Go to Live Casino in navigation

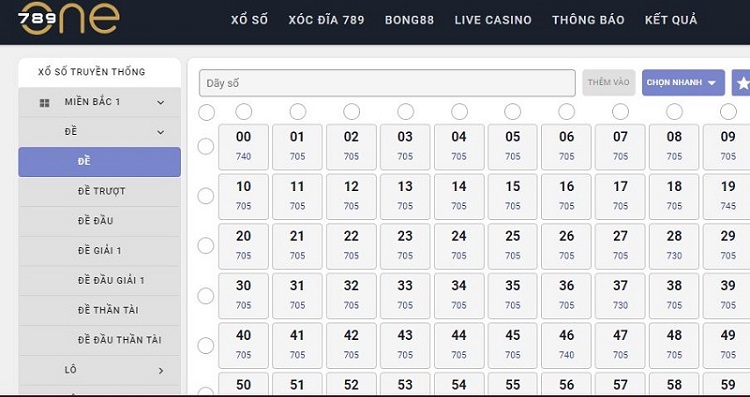coord(493,20)
